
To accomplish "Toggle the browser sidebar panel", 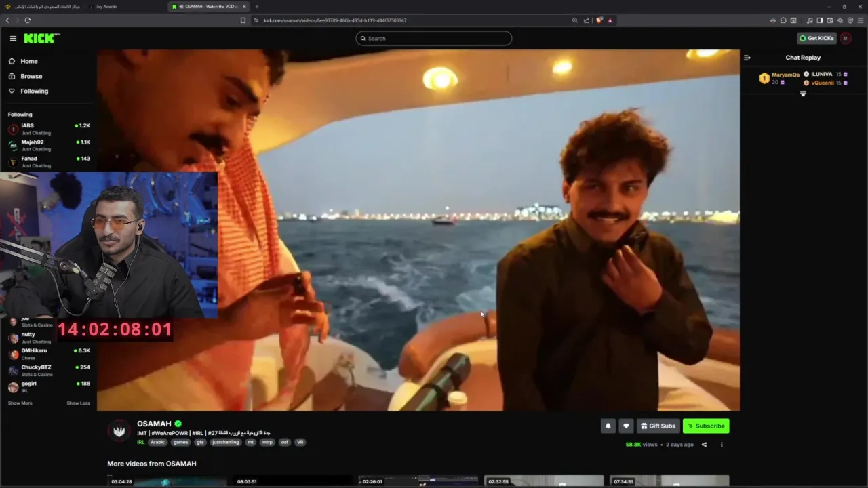I will pos(819,20).
